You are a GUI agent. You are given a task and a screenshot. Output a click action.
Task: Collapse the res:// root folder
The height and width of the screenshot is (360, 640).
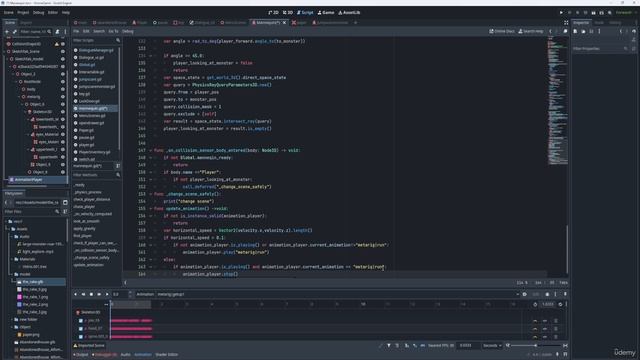pyautogui.click(x=6, y=222)
